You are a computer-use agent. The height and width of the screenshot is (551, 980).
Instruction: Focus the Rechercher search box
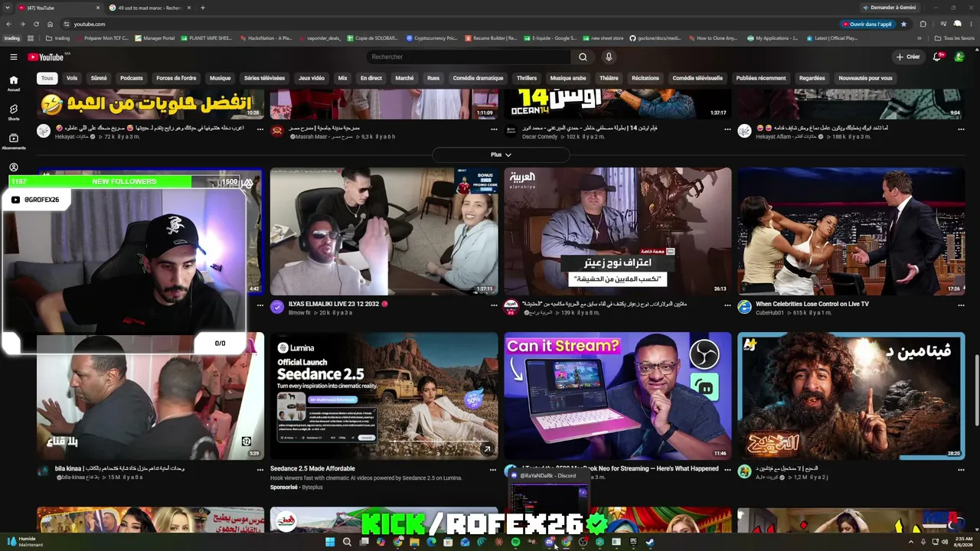point(469,57)
